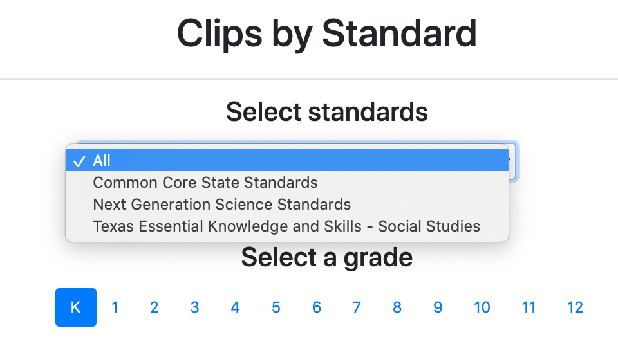Show grade 7 clips

(357, 307)
